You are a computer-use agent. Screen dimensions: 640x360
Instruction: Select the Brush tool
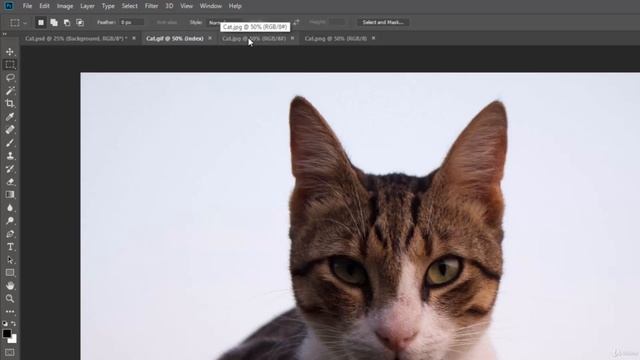(x=10, y=143)
